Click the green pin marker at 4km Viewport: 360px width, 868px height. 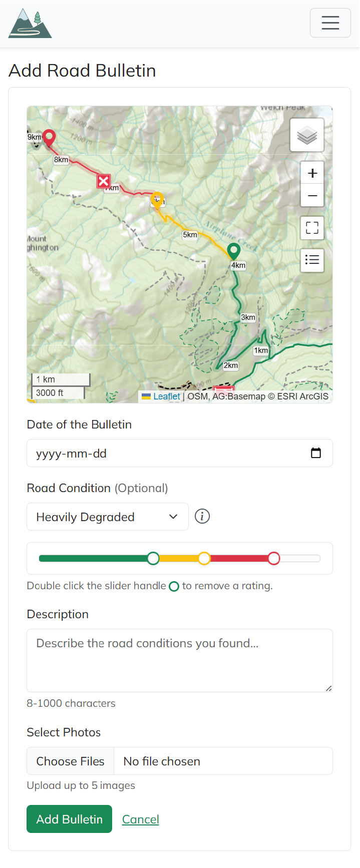[x=233, y=250]
